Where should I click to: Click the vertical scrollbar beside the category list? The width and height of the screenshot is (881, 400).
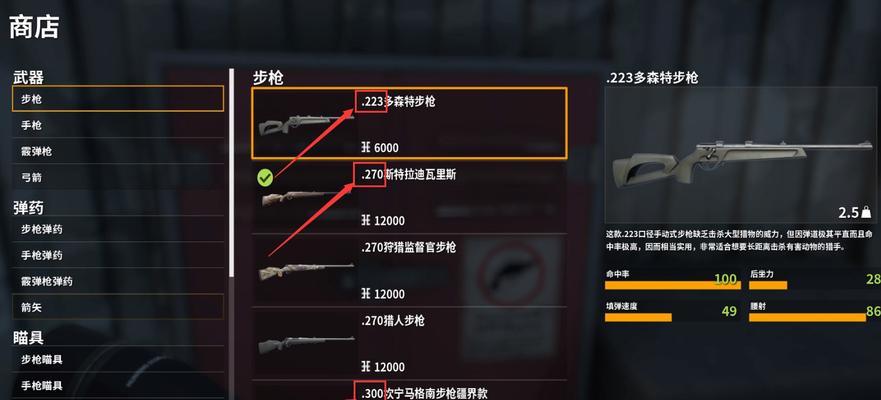231,171
